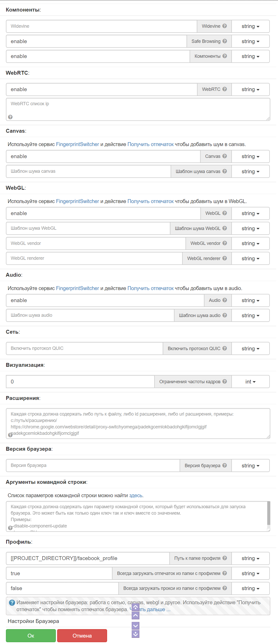
Task: Click the scroll-to-bottom arrow icon
Action: point(136,634)
